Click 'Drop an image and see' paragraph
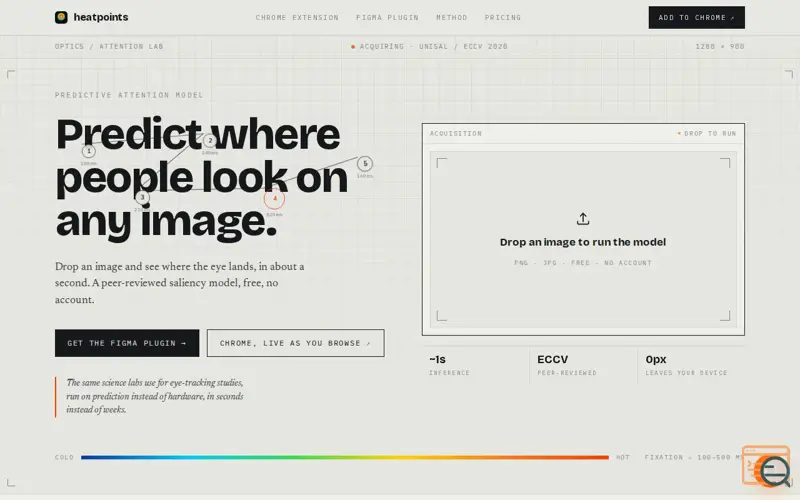800x500 pixels. tap(180, 283)
